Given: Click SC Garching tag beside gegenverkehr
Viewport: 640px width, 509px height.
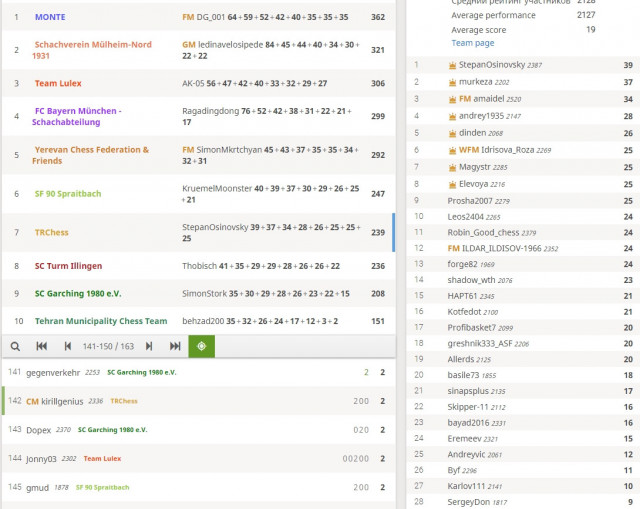Looking at the screenshot, I should (x=142, y=372).
